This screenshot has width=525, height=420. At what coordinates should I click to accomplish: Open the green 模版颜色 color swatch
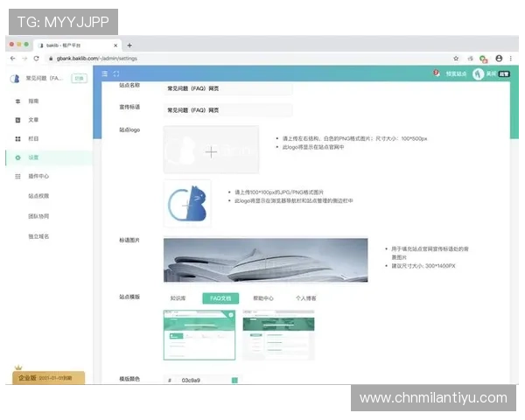(234, 380)
